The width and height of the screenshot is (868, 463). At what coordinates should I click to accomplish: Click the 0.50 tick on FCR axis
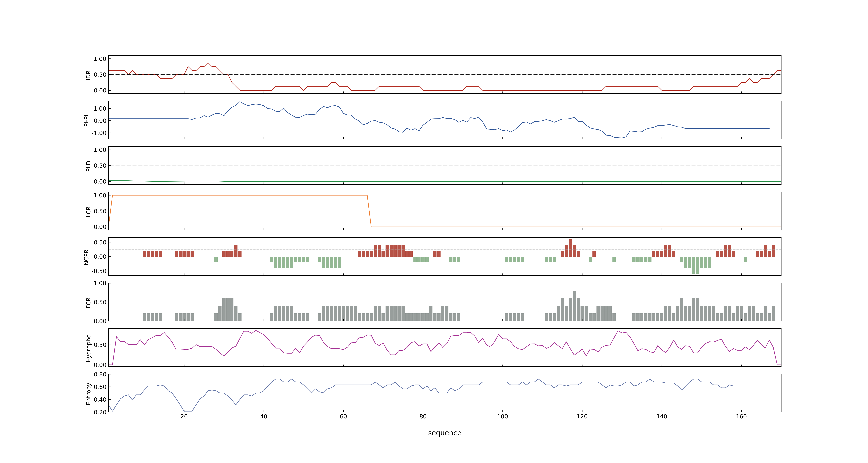click(x=100, y=302)
